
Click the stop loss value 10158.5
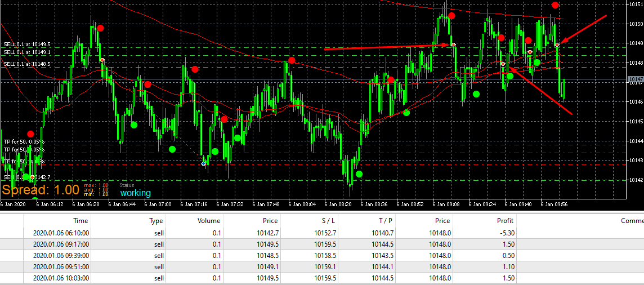(x=324, y=256)
